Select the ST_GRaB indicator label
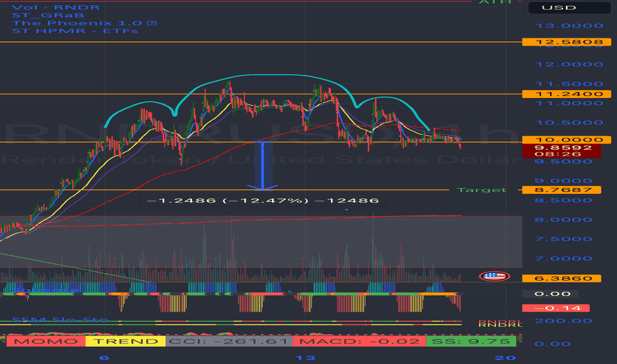The width and height of the screenshot is (617, 364). click(48, 15)
